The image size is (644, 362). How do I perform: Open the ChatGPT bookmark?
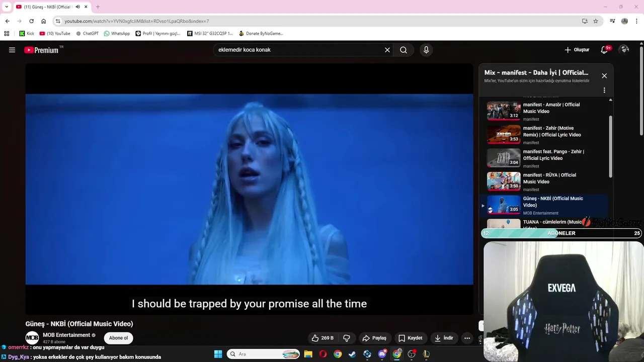coord(87,33)
